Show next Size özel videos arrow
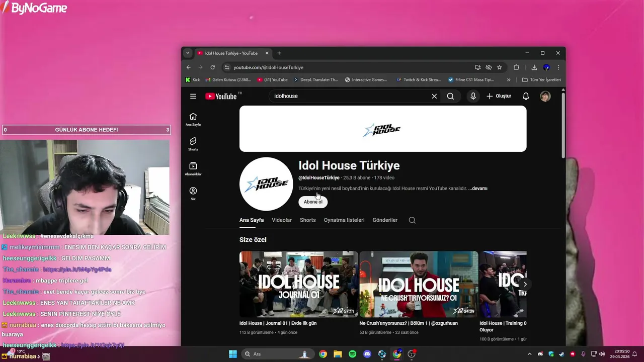This screenshot has width=644, height=362. click(525, 284)
